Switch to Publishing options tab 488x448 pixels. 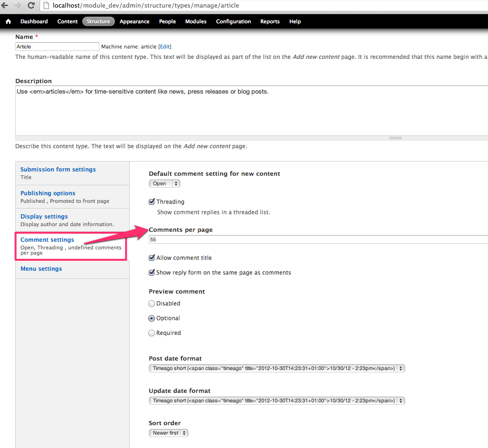pyautogui.click(x=73, y=197)
